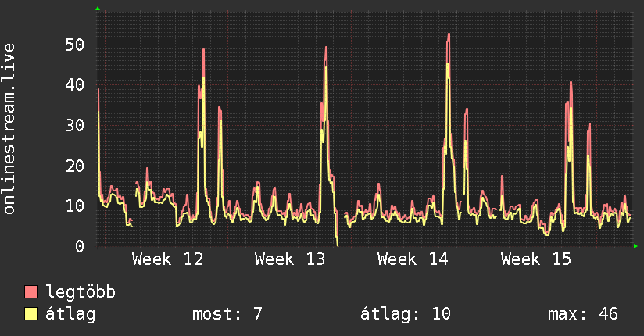Screen dimensions: 644x336
Task: Click the 'Week 13' axis label
Action: pos(290,259)
